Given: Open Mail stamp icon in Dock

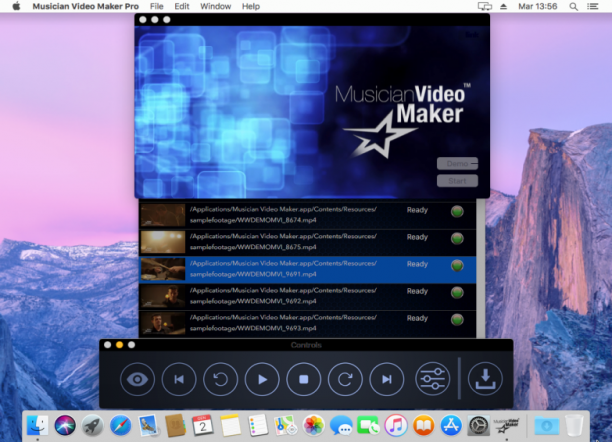Looking at the screenshot, I should (148, 425).
